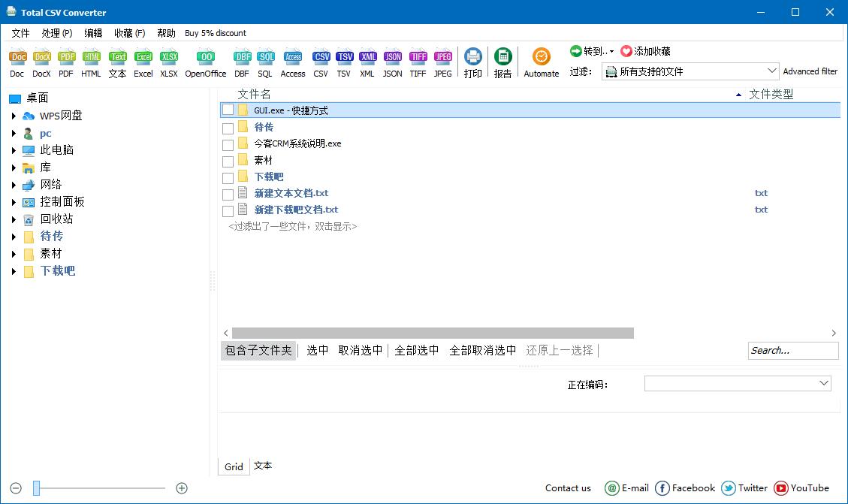The width and height of the screenshot is (848, 504).
Task: Zoom out with the minus circle icon
Action: click(x=16, y=488)
